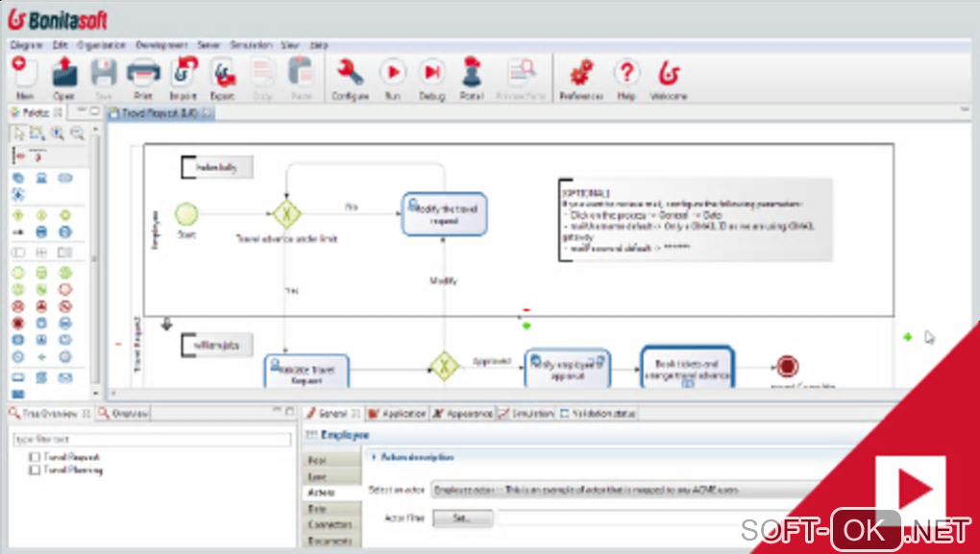Select the Documents section in General
Image resolution: width=980 pixels, height=554 pixels.
coord(331,542)
